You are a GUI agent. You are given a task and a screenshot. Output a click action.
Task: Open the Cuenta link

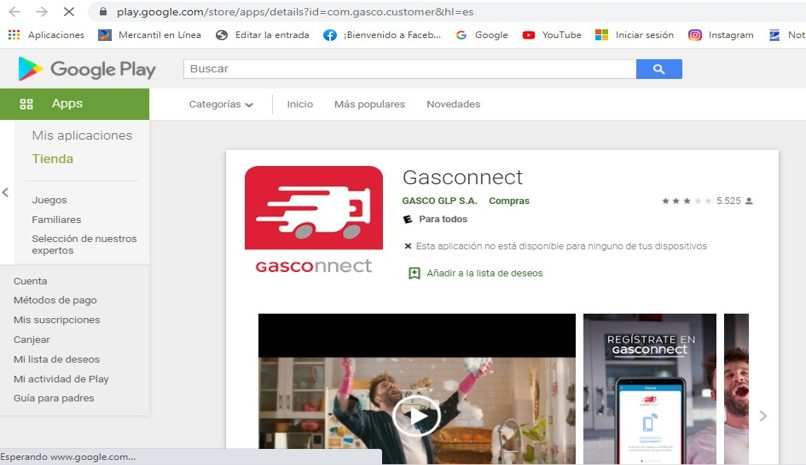(x=30, y=281)
